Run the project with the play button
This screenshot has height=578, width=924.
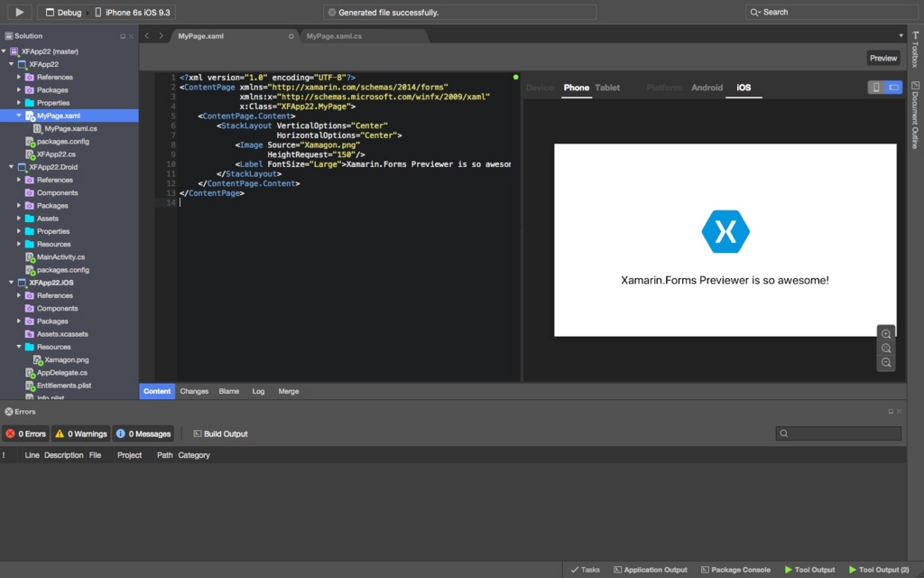coord(19,12)
